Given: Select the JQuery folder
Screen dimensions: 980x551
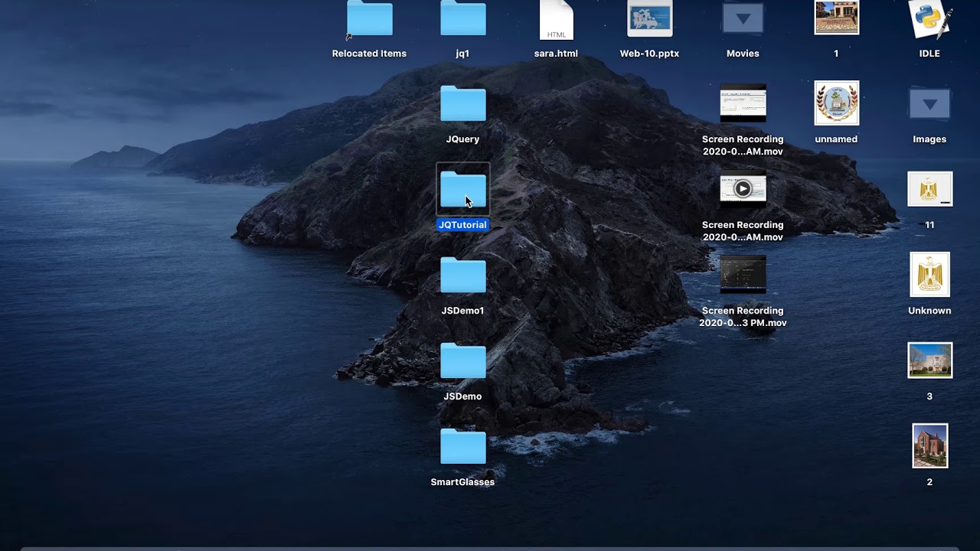Looking at the screenshot, I should pyautogui.click(x=462, y=105).
